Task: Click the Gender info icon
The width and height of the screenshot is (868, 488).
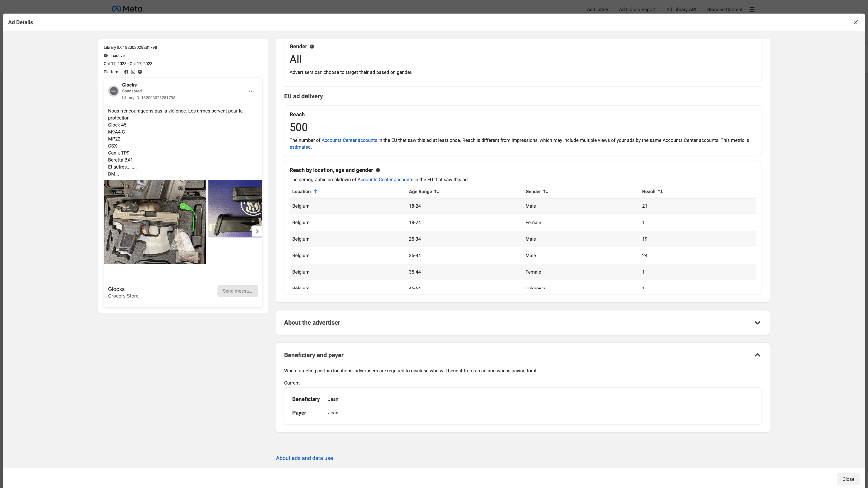Action: pos(312,47)
